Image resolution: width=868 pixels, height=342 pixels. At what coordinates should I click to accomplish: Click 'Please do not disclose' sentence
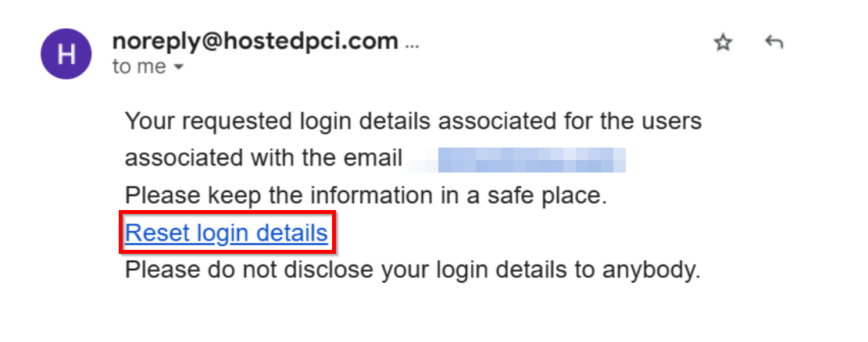(x=413, y=270)
